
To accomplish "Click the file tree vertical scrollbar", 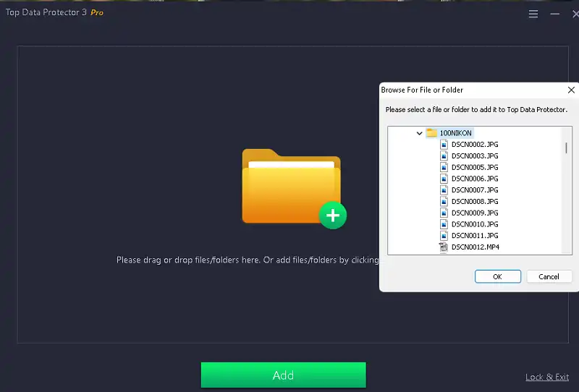I will (566, 148).
